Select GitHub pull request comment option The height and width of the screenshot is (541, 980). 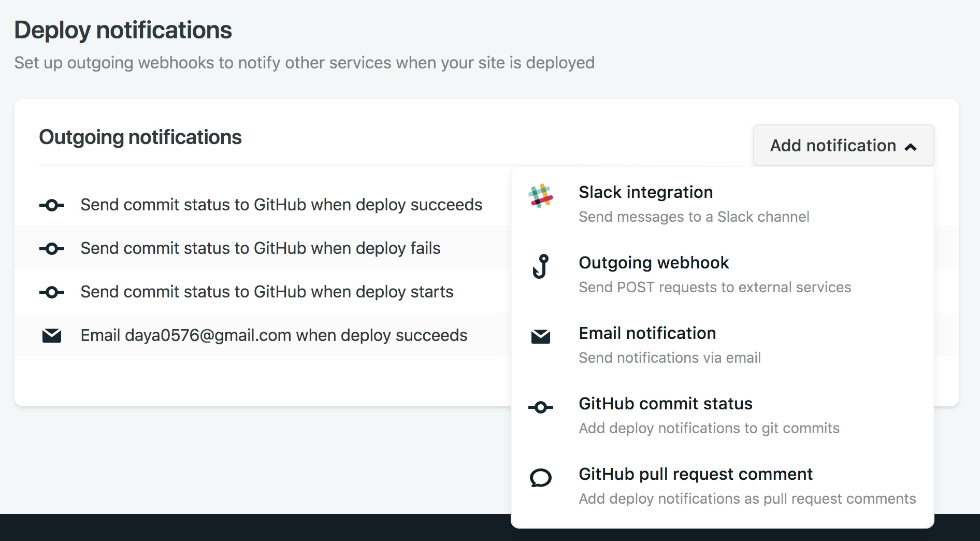(695, 474)
